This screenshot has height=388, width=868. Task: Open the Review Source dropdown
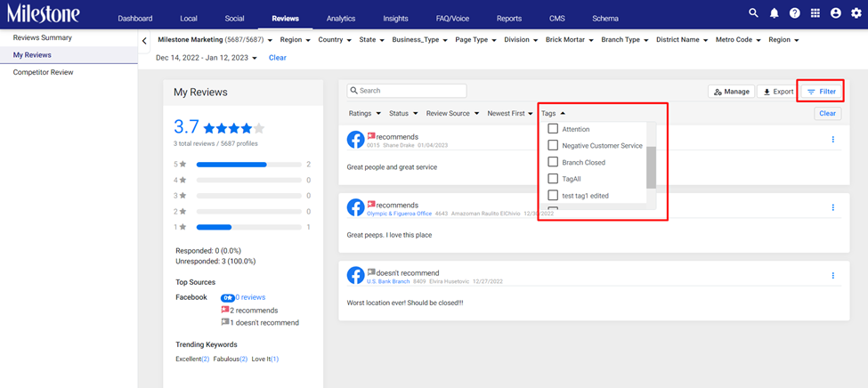point(452,114)
